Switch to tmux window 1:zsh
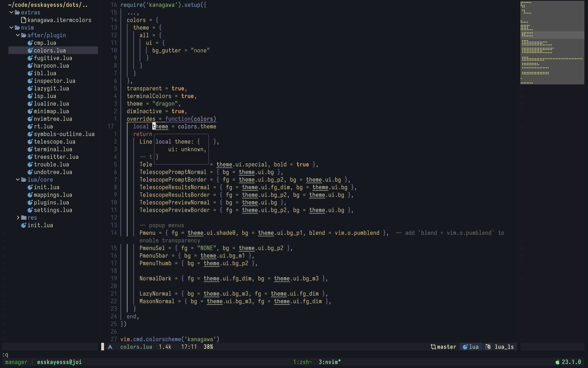The height and width of the screenshot is (368, 588). point(303,362)
